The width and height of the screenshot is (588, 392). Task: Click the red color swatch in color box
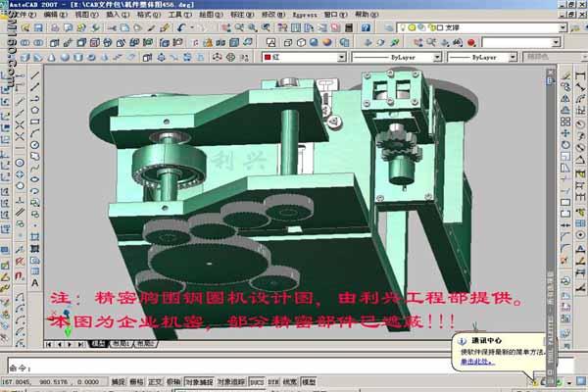click(268, 58)
